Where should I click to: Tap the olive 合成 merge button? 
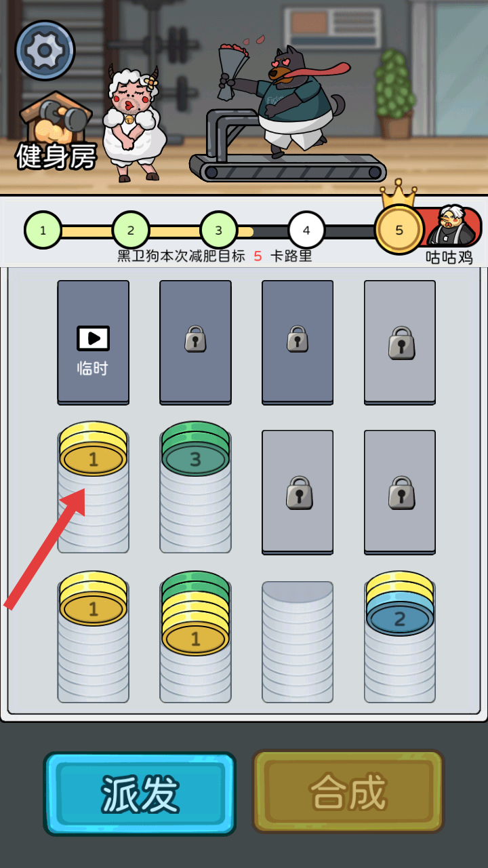click(x=348, y=791)
